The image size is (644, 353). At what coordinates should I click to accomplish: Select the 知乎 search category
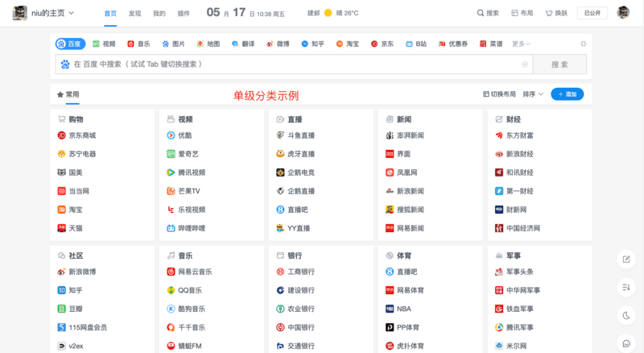coord(312,44)
